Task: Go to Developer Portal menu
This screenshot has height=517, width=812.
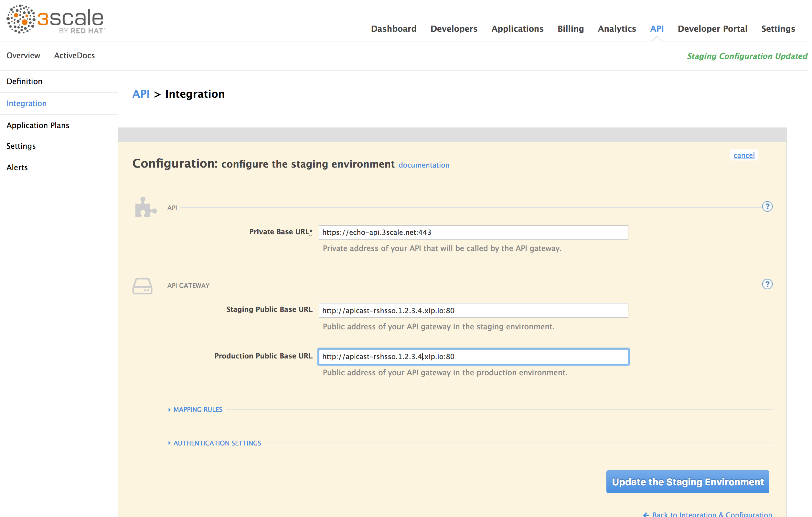Action: [x=712, y=29]
